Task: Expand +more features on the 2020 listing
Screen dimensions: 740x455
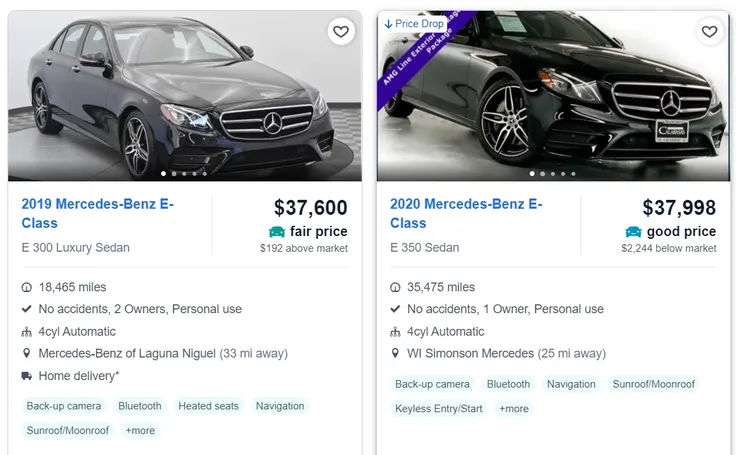Action: (x=514, y=409)
